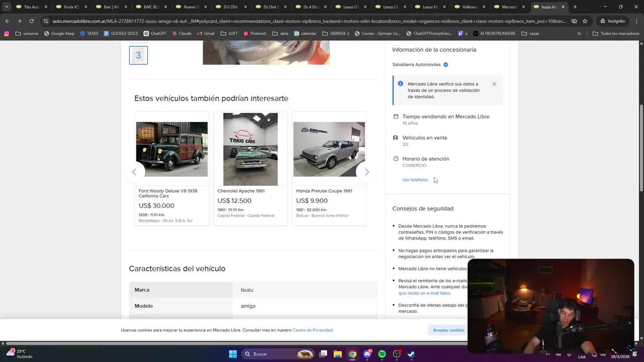Show next recommended vehicles with right arrow
Screen dimensions: 644x362
coord(367,172)
